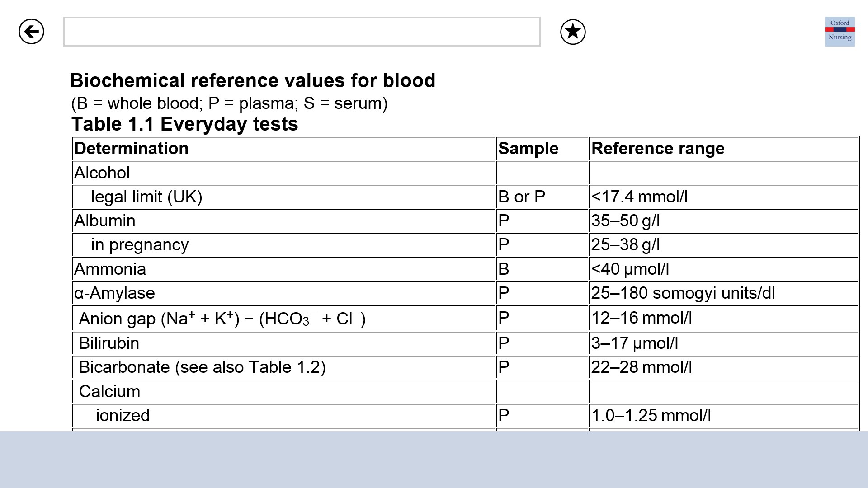This screenshot has height=488, width=868.
Task: Select the ionized calcium row
Action: (123, 416)
